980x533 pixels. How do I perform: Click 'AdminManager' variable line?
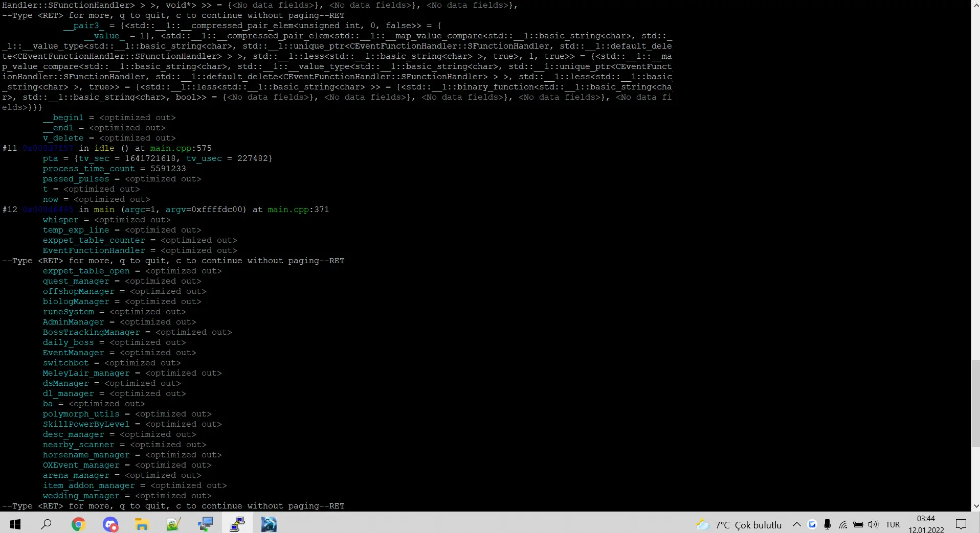pyautogui.click(x=120, y=322)
